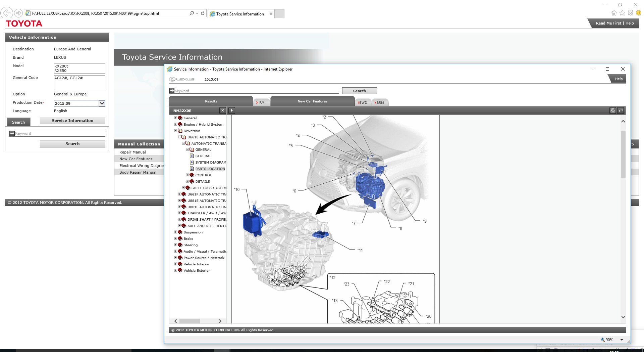This screenshot has height=352, width=644.
Task: Expand the General tree node
Action: [x=175, y=118]
